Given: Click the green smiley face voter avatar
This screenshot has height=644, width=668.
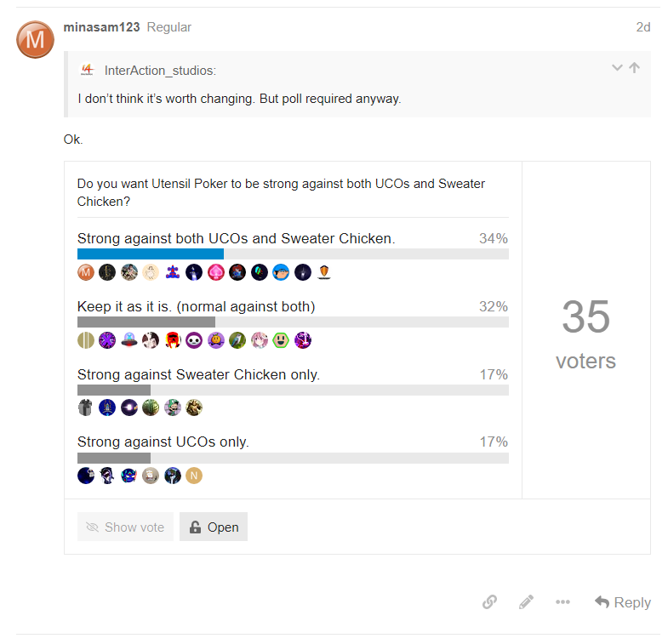Looking at the screenshot, I should click(x=281, y=340).
